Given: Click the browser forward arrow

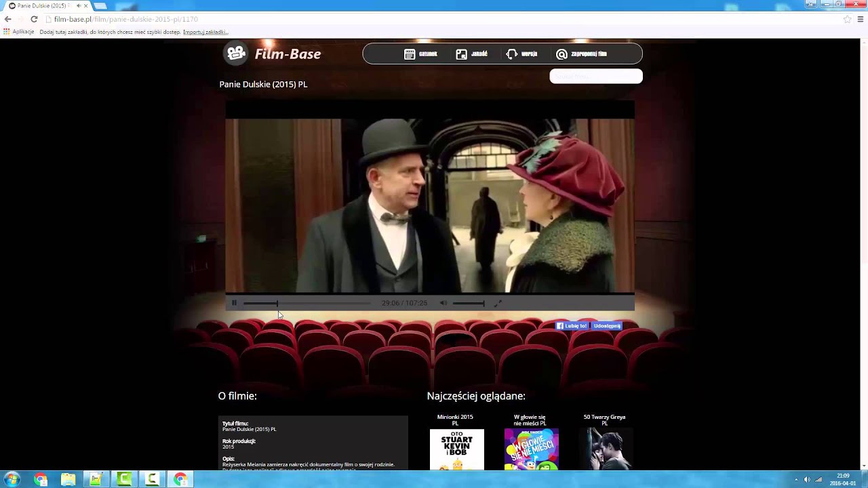Looking at the screenshot, I should [x=20, y=19].
